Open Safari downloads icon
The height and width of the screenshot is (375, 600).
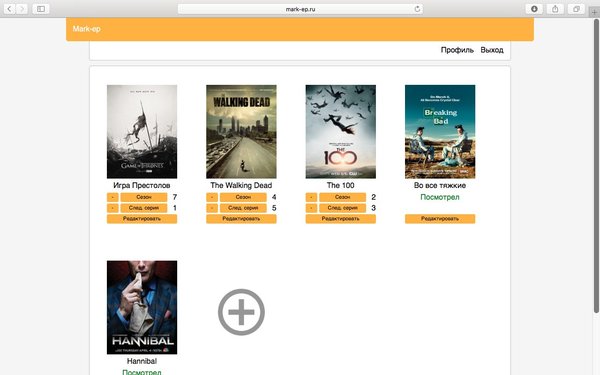(534, 9)
